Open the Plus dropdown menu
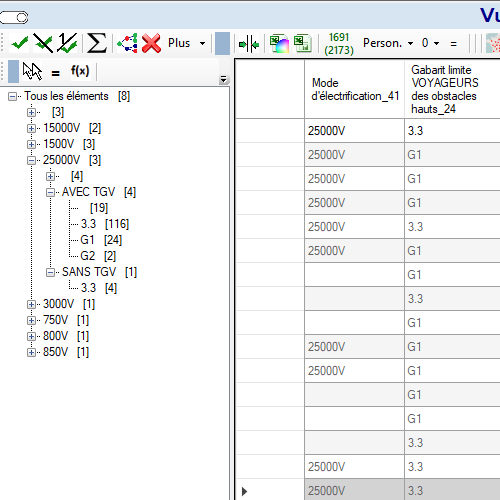The image size is (500, 500). [186, 43]
